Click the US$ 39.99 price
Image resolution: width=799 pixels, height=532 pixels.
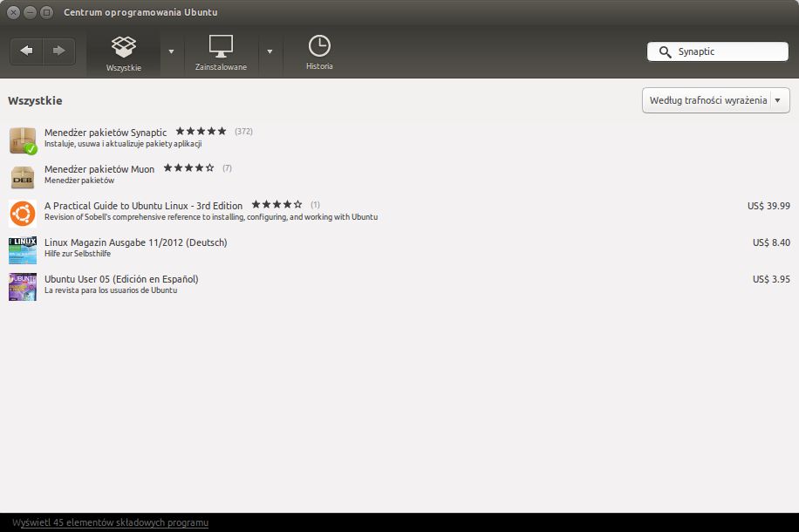point(768,206)
